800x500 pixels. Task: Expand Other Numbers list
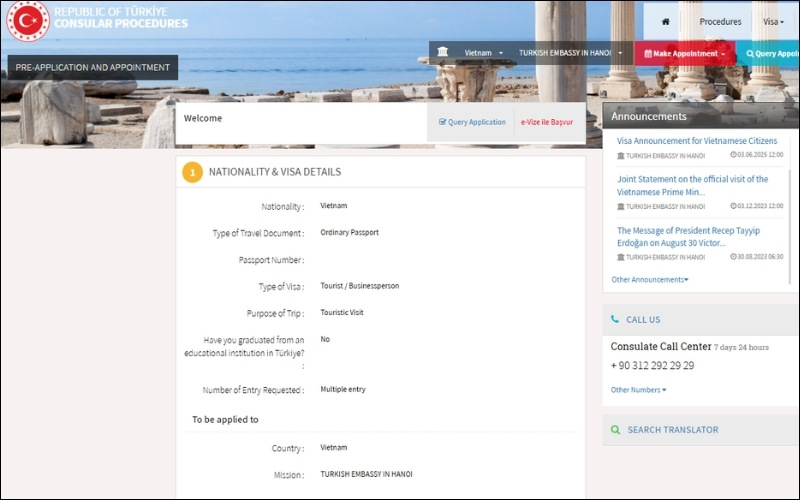tap(638, 390)
